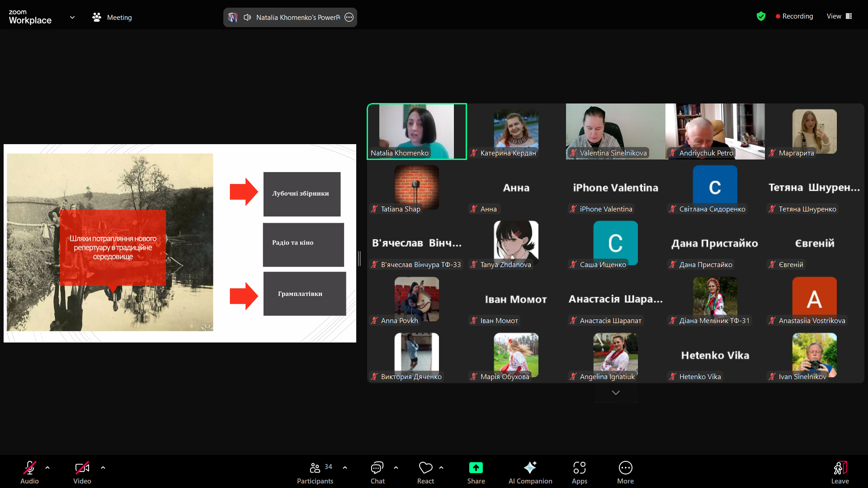Open the View layout menu
The height and width of the screenshot is (488, 868).
(840, 16)
